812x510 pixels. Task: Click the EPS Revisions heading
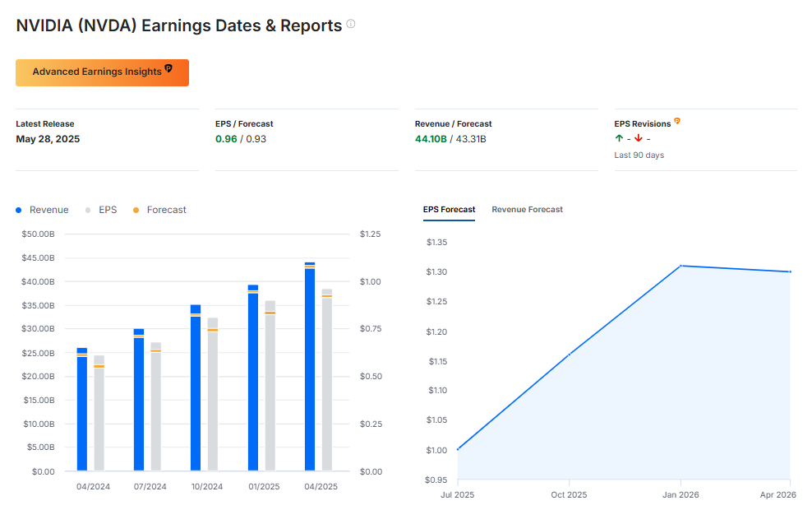[643, 124]
